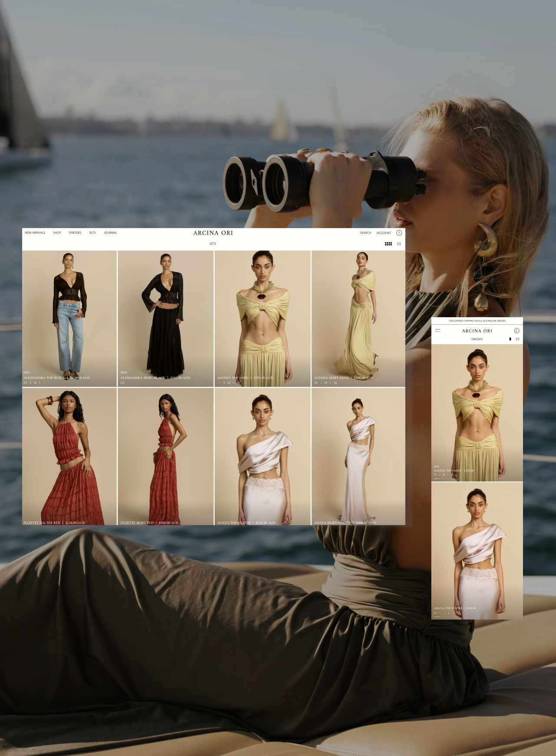Switch desktop view to two-column grid
The width and height of the screenshot is (556, 756).
pos(399,244)
